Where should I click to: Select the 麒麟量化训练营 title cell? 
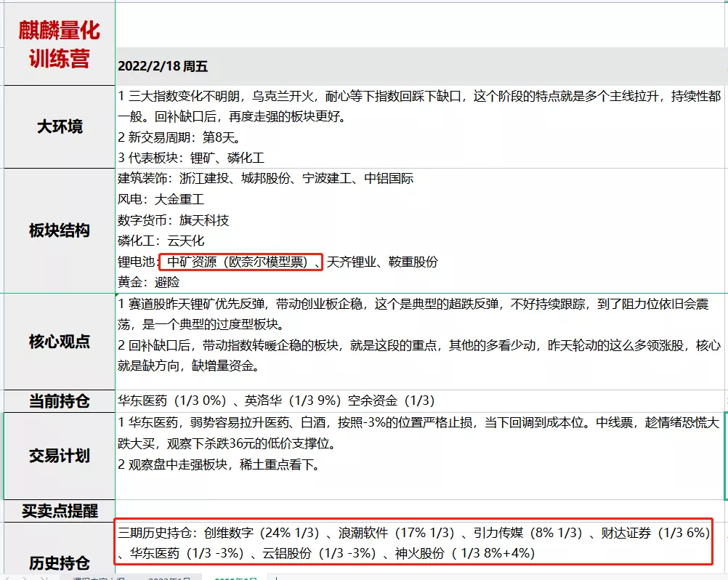(x=58, y=44)
